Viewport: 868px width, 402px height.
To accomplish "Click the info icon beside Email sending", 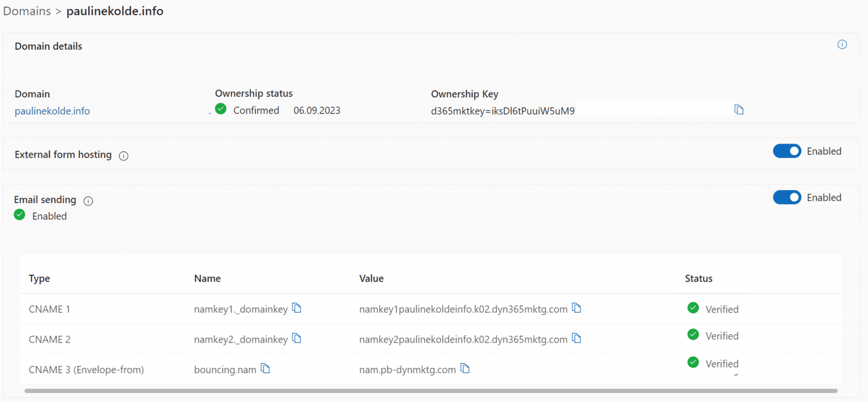I will click(x=88, y=200).
